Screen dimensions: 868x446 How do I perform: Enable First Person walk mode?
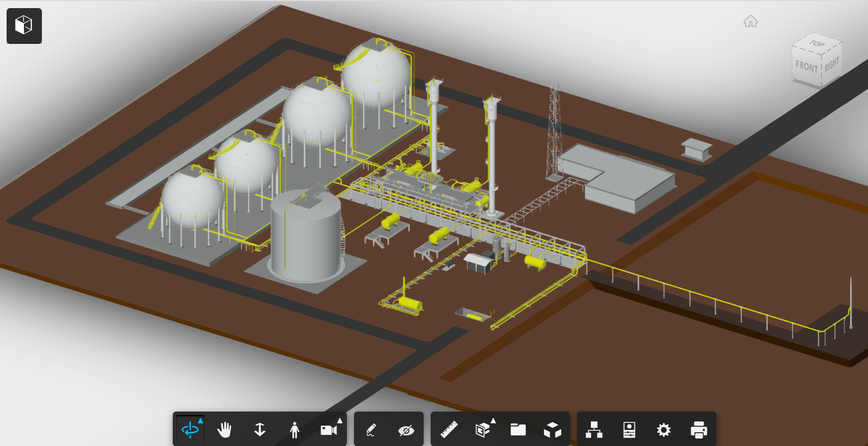pyautogui.click(x=295, y=430)
